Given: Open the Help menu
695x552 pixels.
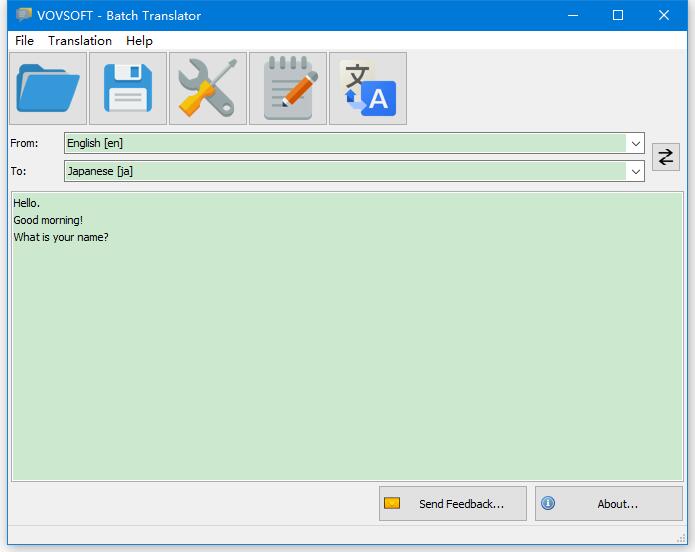Looking at the screenshot, I should click(x=139, y=41).
